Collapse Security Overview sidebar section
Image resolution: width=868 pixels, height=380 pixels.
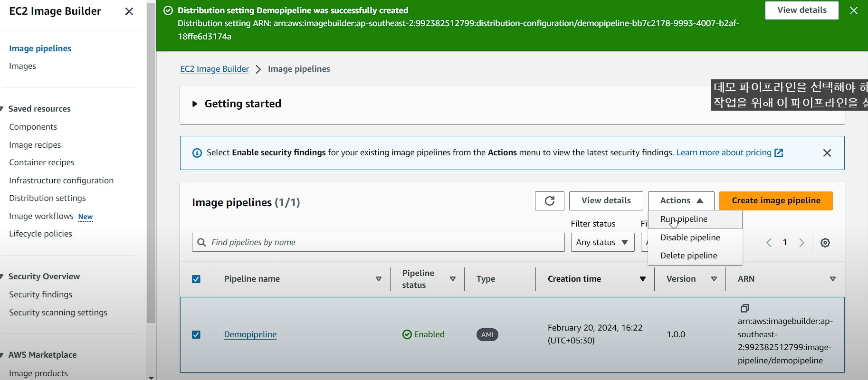coord(2,276)
